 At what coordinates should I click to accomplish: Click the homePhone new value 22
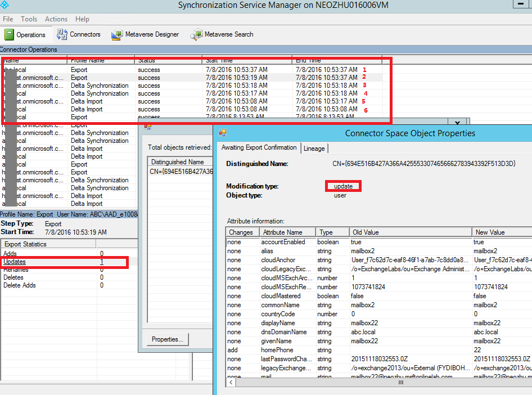(x=477, y=350)
